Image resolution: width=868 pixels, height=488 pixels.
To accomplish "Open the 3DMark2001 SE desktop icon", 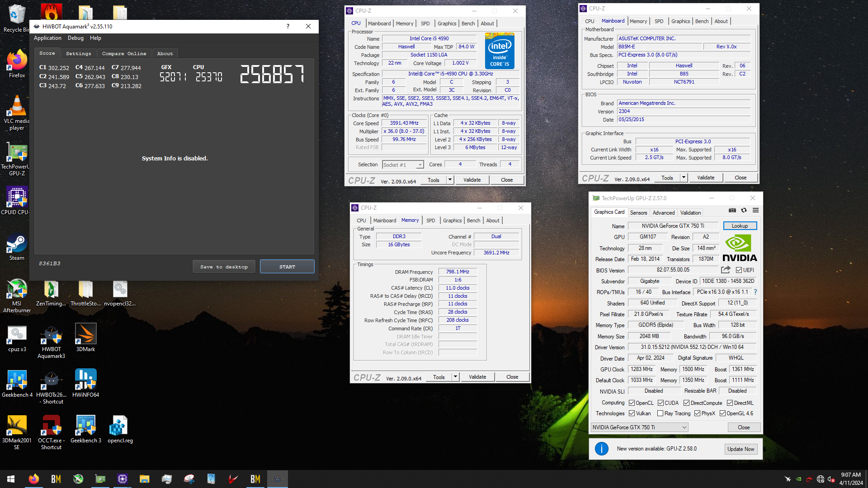I will coord(17,432).
